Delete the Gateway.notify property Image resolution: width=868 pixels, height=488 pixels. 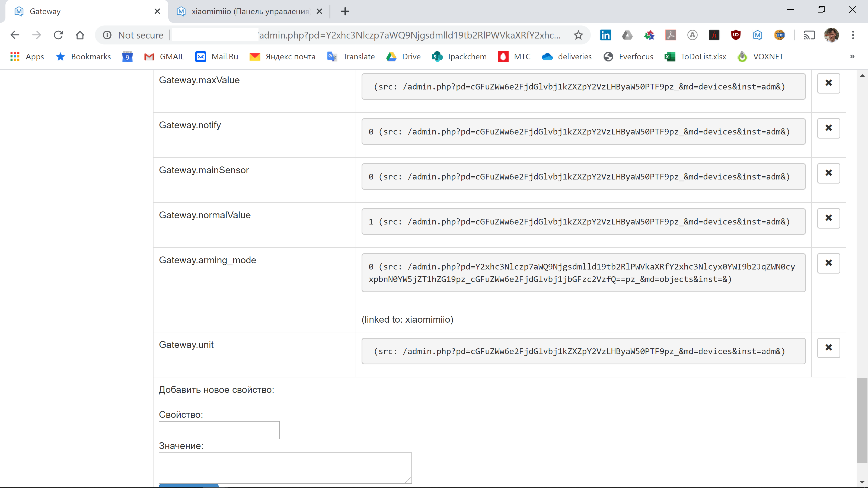[829, 128]
